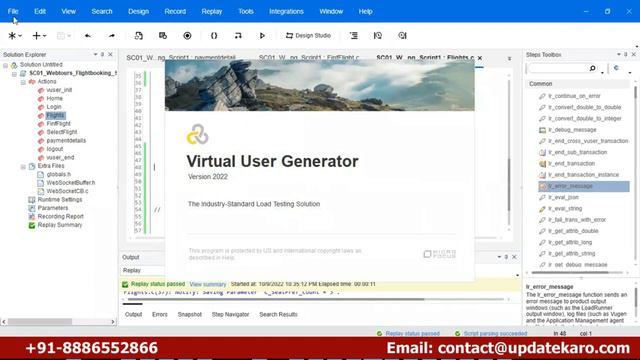
Task: Select lr_debug_message step
Action: (572, 130)
